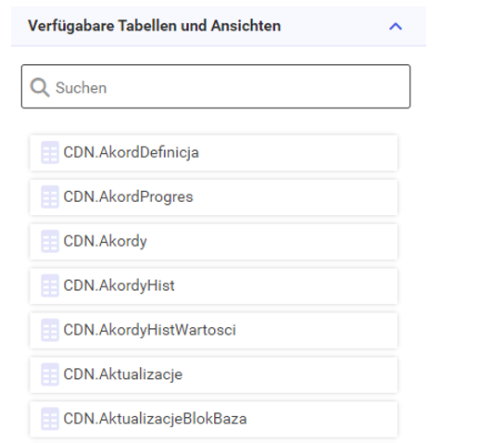Select the table icon for CDN.AktualizacjeBlokBaza
The width and height of the screenshot is (504, 443).
50,419
